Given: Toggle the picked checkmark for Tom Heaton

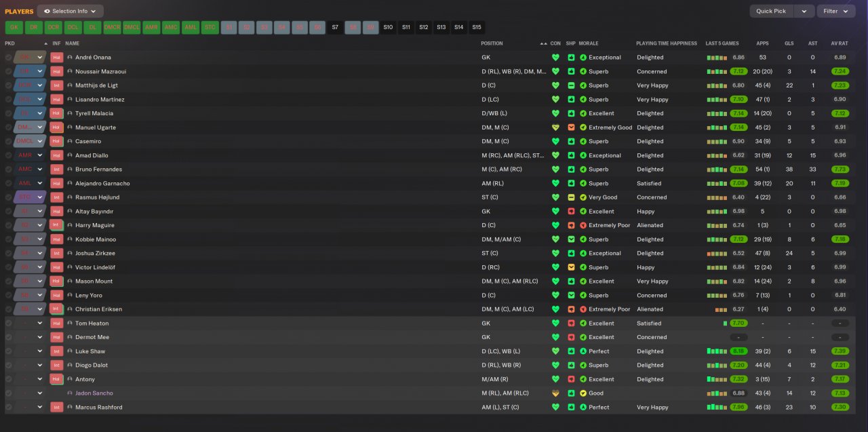Looking at the screenshot, I should pos(8,323).
